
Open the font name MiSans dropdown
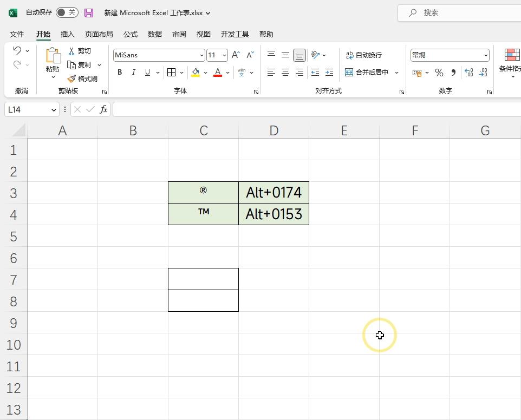[201, 55]
